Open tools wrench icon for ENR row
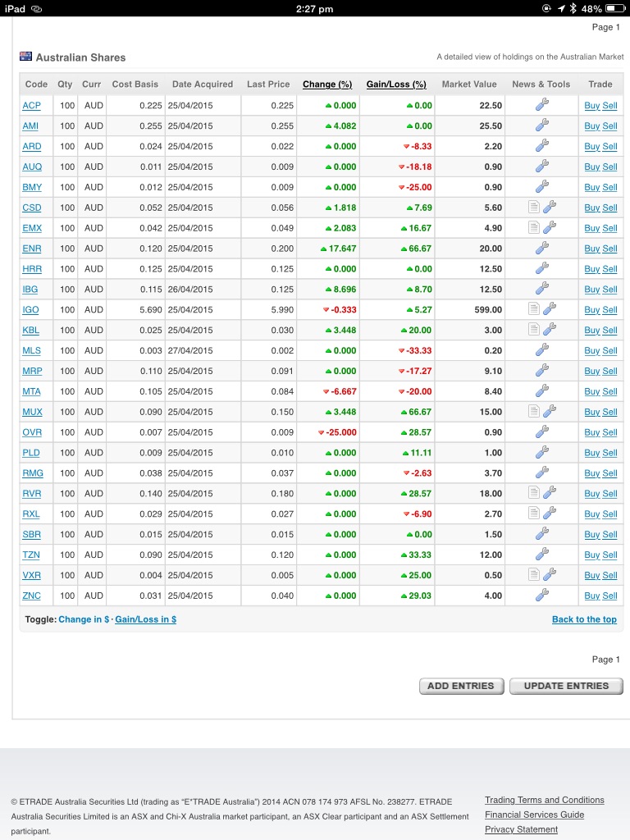Image resolution: width=630 pixels, height=840 pixels. (542, 248)
